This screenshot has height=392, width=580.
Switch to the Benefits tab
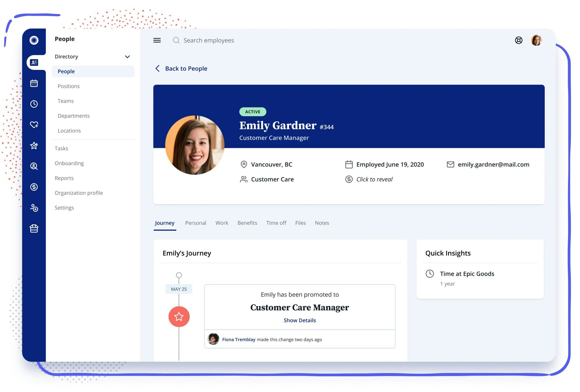point(247,223)
